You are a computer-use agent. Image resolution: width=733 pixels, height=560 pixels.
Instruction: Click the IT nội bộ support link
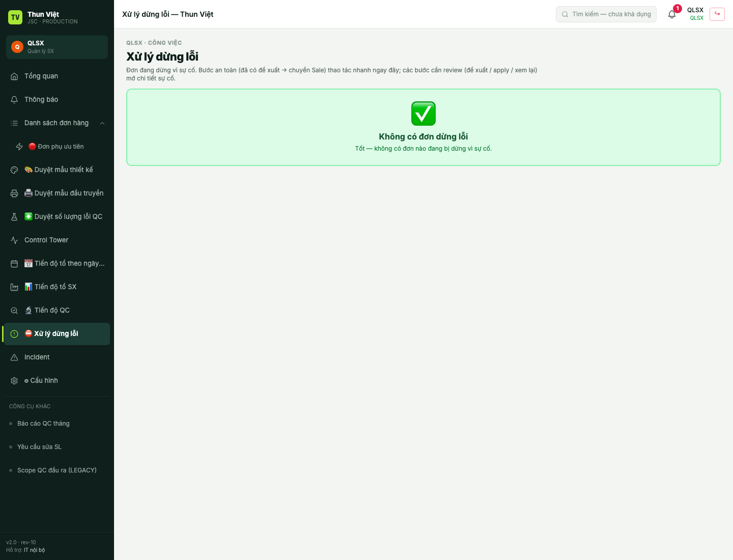point(34,550)
